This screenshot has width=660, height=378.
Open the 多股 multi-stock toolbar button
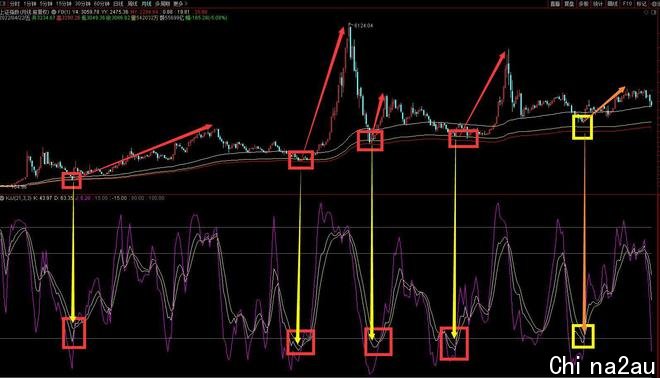(583, 3)
